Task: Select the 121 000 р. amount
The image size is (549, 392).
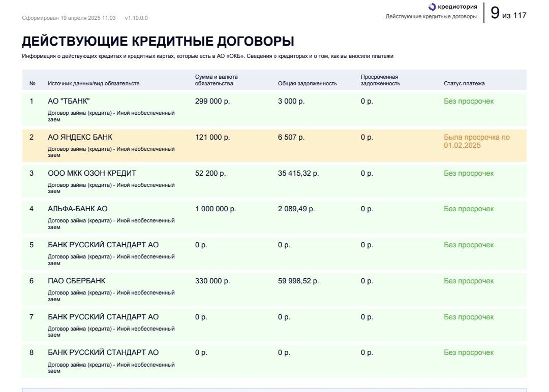Action: (212, 137)
